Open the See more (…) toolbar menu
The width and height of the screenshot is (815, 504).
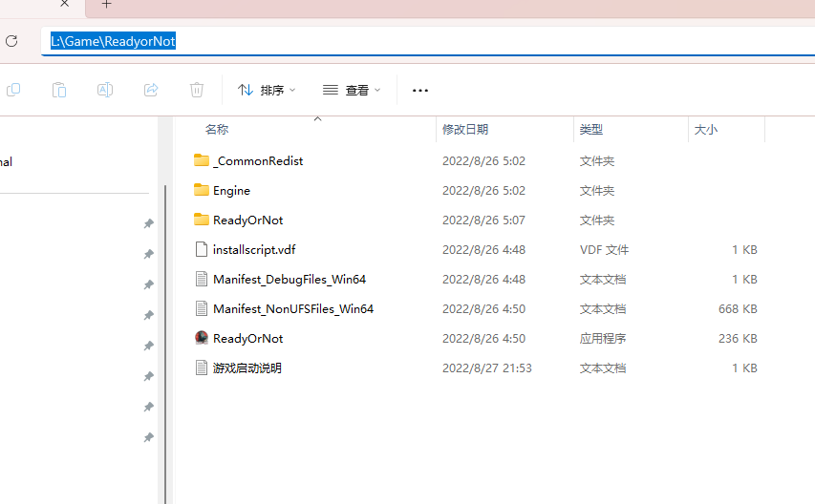[420, 90]
